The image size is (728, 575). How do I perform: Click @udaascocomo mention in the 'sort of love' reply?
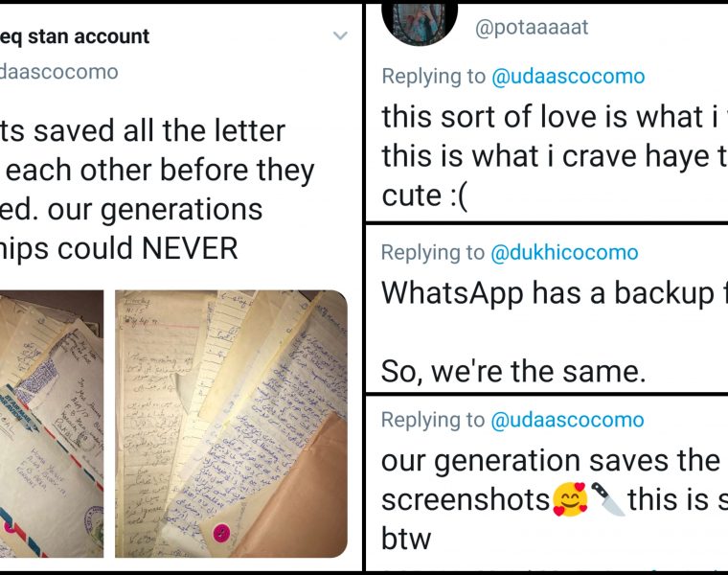click(x=568, y=76)
